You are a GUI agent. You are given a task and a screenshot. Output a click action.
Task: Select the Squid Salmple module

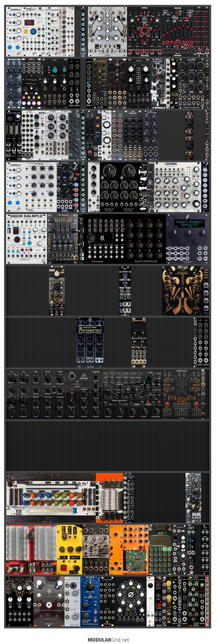[27, 239]
